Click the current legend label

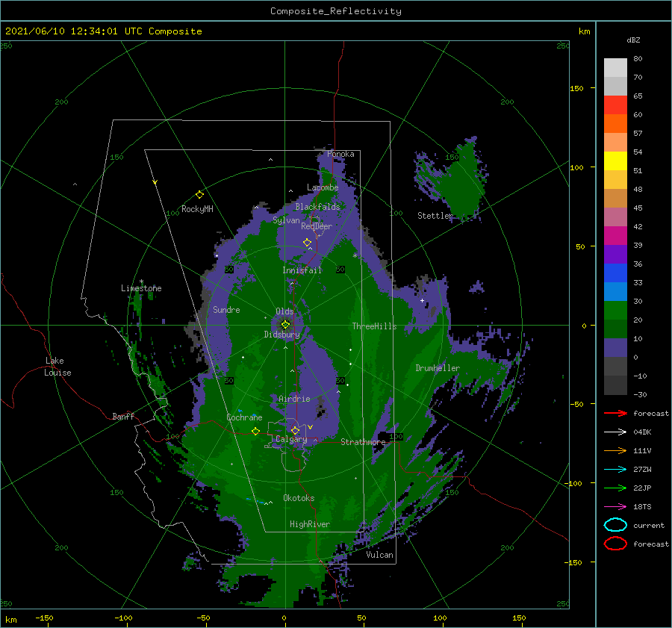point(649,526)
